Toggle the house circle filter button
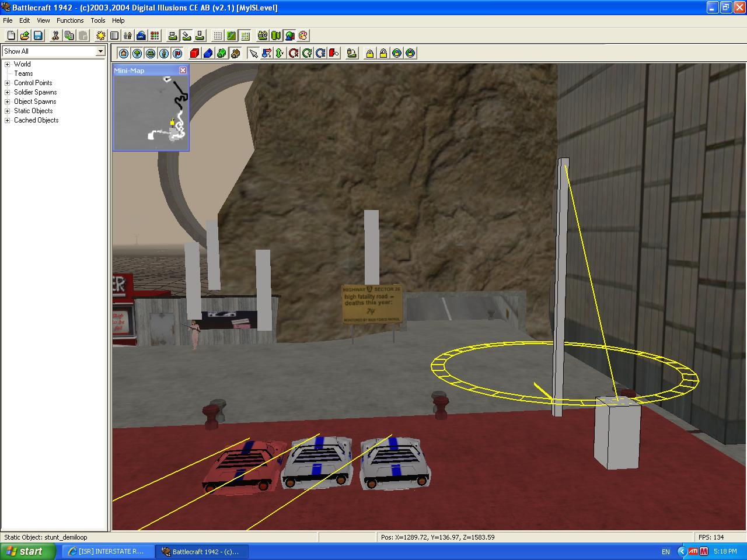 click(124, 53)
